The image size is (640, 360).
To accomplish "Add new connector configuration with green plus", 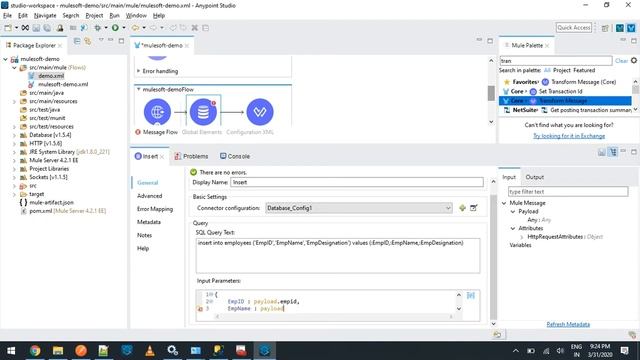I will 462,208.
